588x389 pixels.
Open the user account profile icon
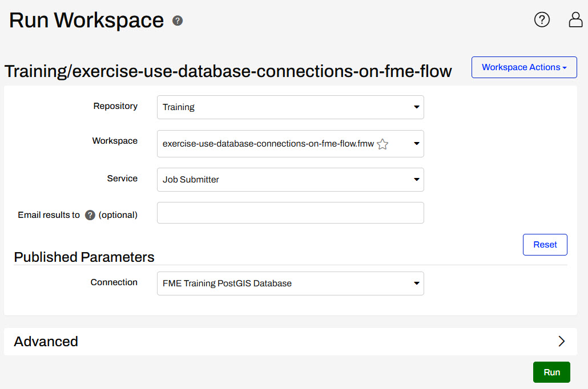[575, 20]
